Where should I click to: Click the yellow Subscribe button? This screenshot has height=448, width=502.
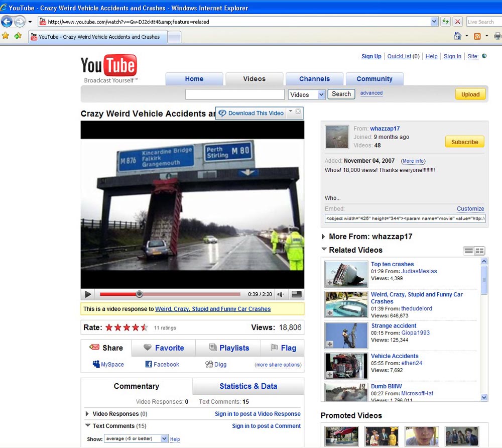click(x=464, y=142)
